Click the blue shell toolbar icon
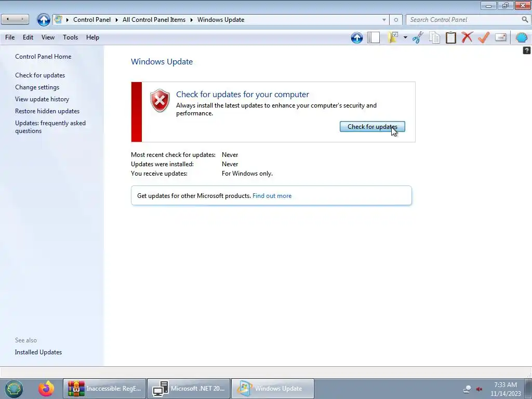Image resolution: width=532 pixels, height=399 pixels. pyautogui.click(x=522, y=37)
